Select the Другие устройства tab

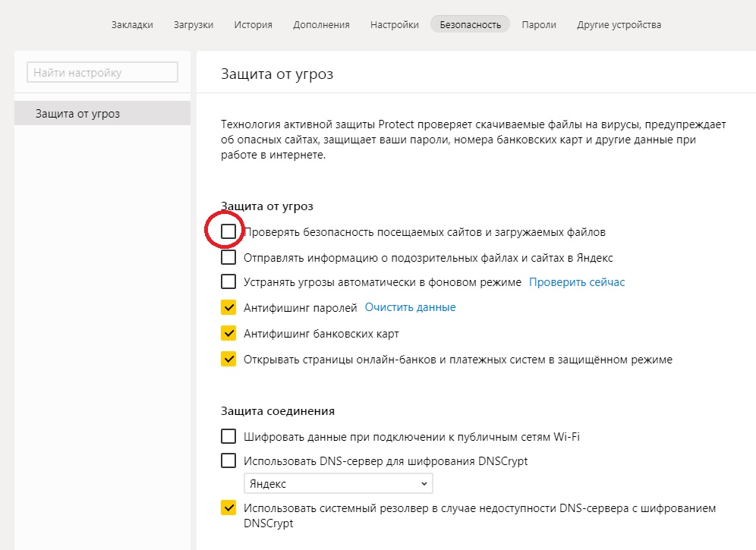tap(619, 24)
